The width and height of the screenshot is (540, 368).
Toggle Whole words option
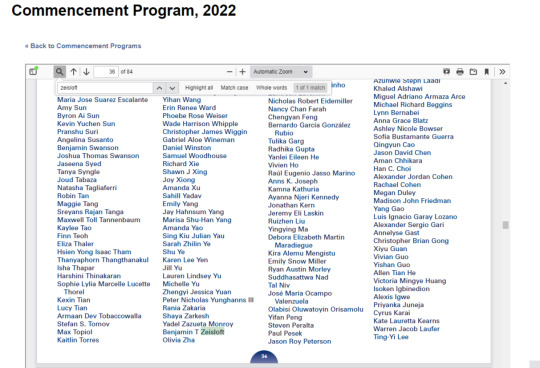tap(271, 88)
